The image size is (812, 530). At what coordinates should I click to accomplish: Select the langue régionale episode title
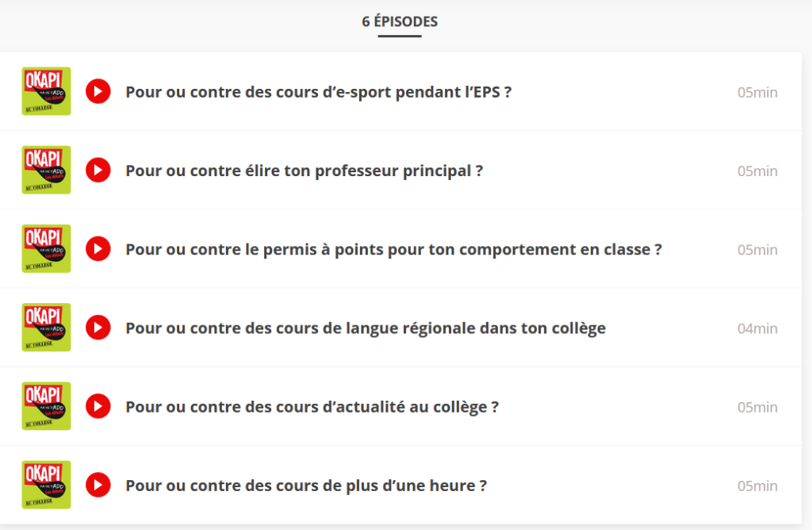(x=366, y=328)
